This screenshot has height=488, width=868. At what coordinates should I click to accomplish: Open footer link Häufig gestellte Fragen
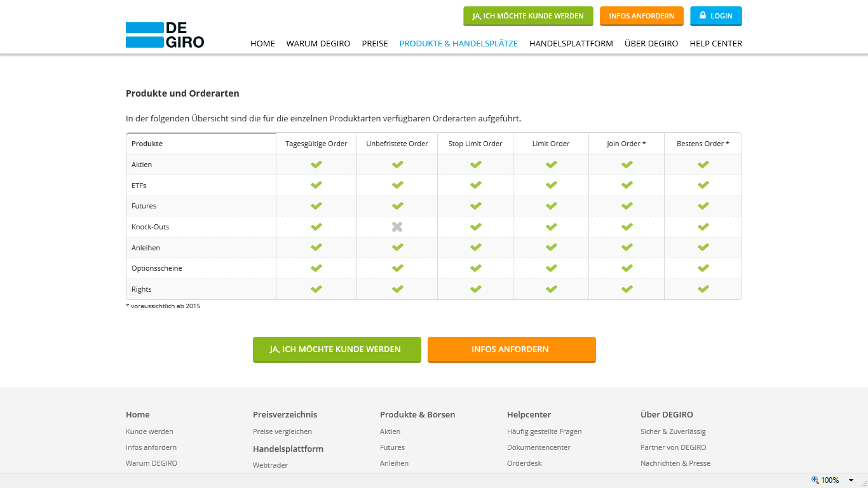click(545, 431)
